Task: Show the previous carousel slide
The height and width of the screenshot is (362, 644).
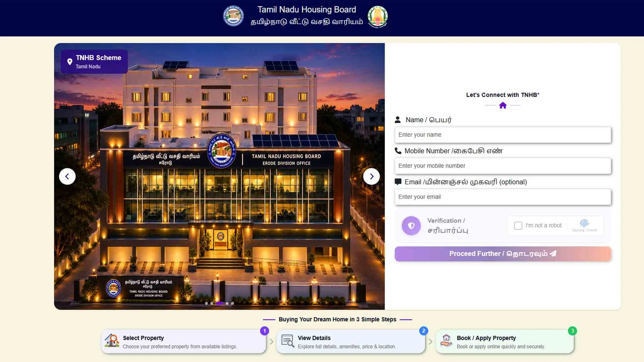Action: [67, 176]
